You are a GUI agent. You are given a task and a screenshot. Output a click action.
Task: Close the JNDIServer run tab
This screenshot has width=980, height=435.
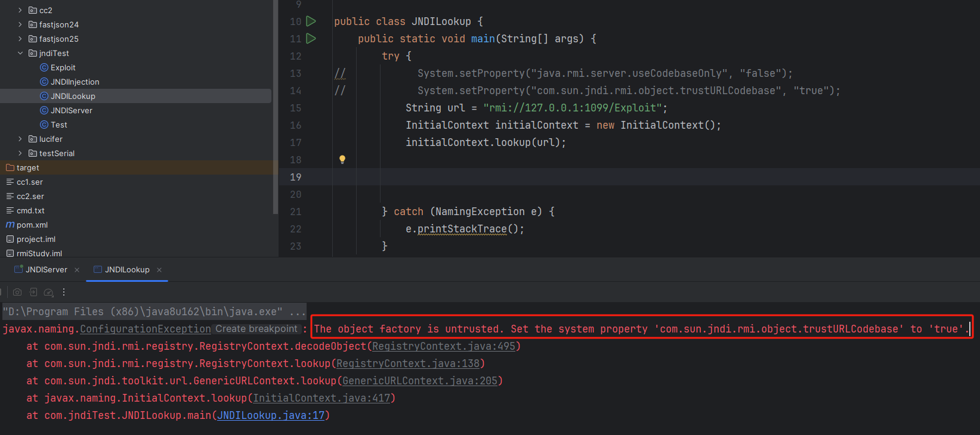point(77,270)
